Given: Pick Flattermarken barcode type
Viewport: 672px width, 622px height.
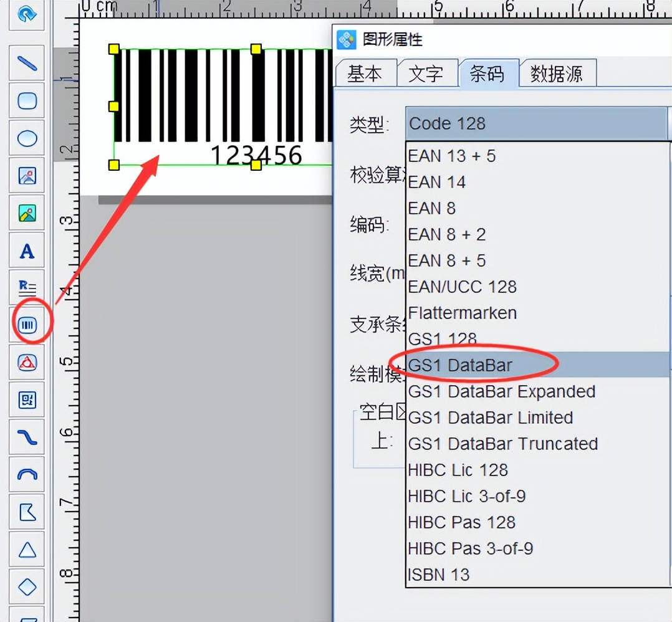Looking at the screenshot, I should pos(538,313).
